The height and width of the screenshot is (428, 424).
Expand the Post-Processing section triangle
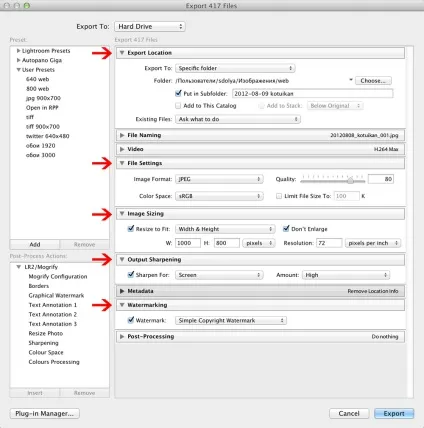[122, 336]
